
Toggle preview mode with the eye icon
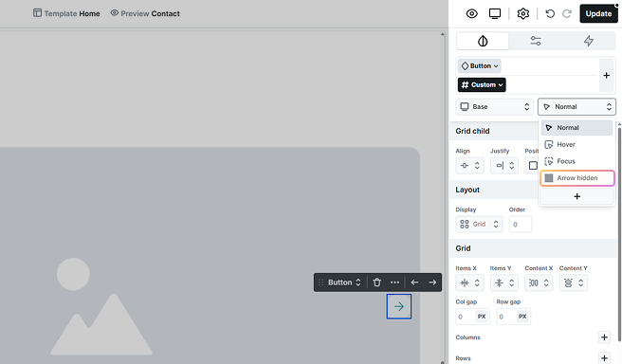(x=471, y=13)
